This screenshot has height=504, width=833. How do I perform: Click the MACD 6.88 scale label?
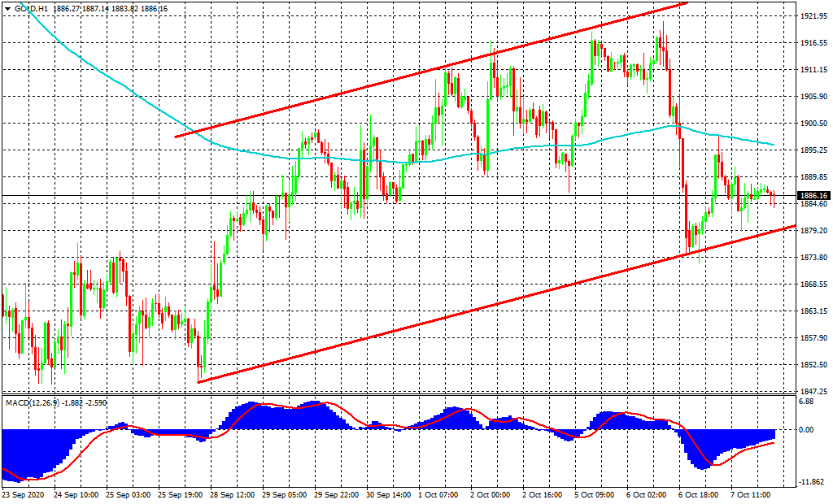[x=807, y=402]
